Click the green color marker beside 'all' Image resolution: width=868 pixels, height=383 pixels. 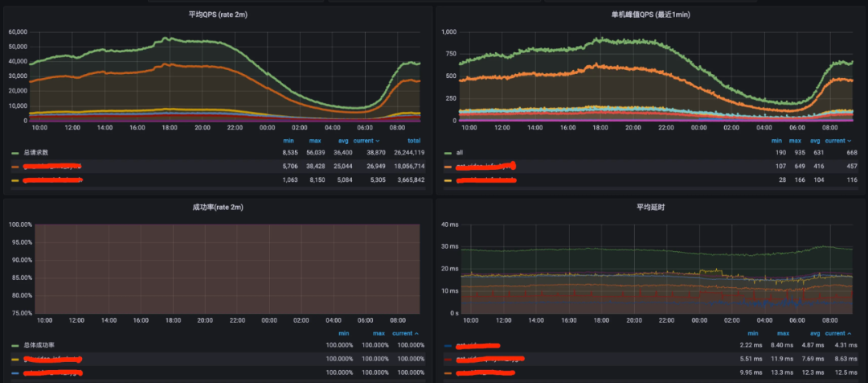(x=448, y=152)
